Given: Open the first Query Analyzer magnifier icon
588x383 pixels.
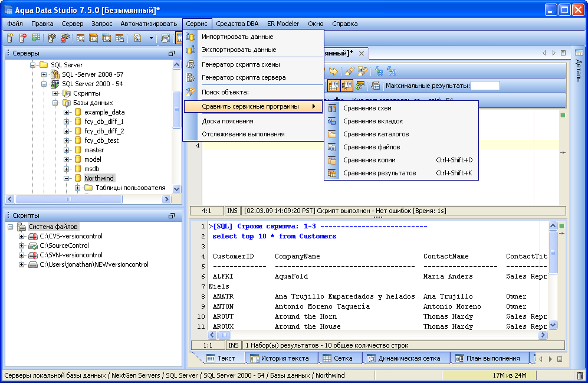Looking at the screenshot, I should point(80,38).
